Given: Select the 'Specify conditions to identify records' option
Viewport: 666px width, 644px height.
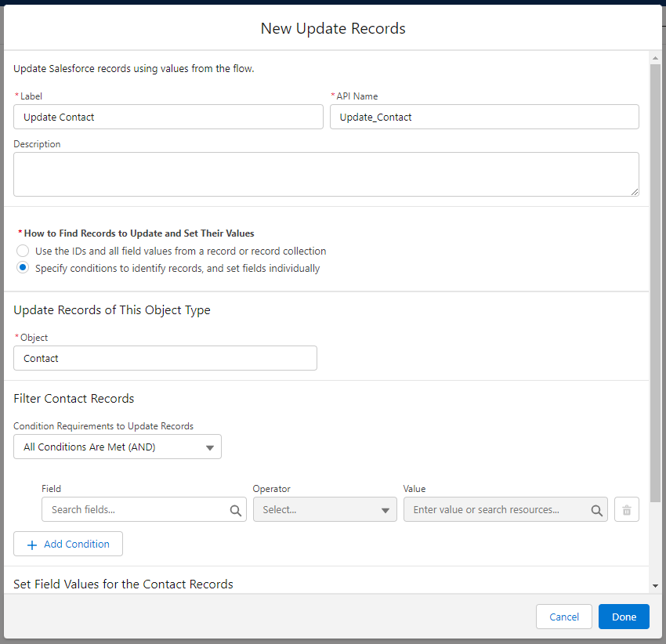Looking at the screenshot, I should click(23, 267).
